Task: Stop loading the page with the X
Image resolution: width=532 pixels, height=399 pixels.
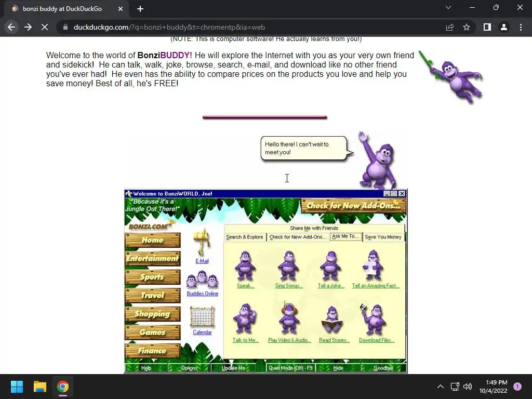Action: [x=45, y=27]
